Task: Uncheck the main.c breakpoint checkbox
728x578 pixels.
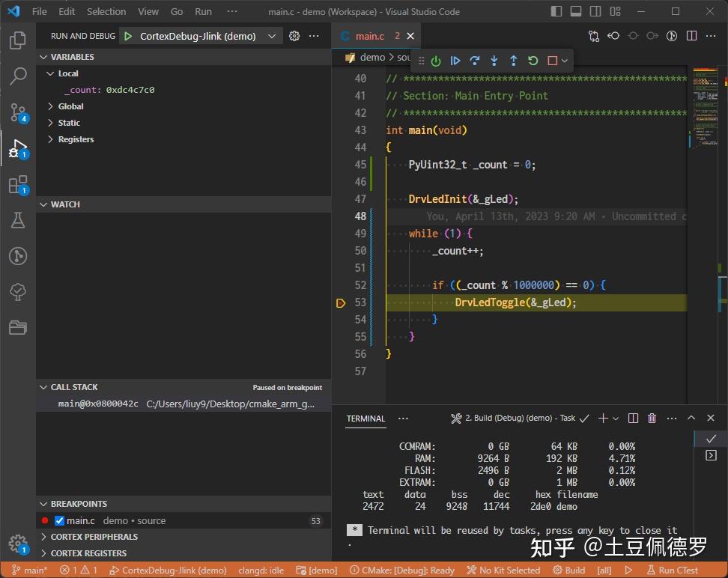Action: click(60, 520)
